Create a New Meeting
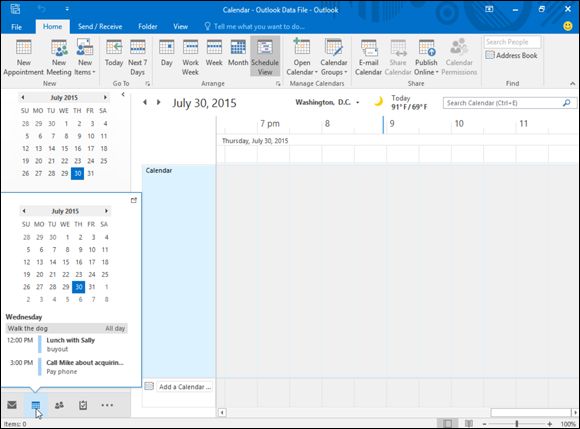Screen dimensions: 580x429 tap(59, 57)
